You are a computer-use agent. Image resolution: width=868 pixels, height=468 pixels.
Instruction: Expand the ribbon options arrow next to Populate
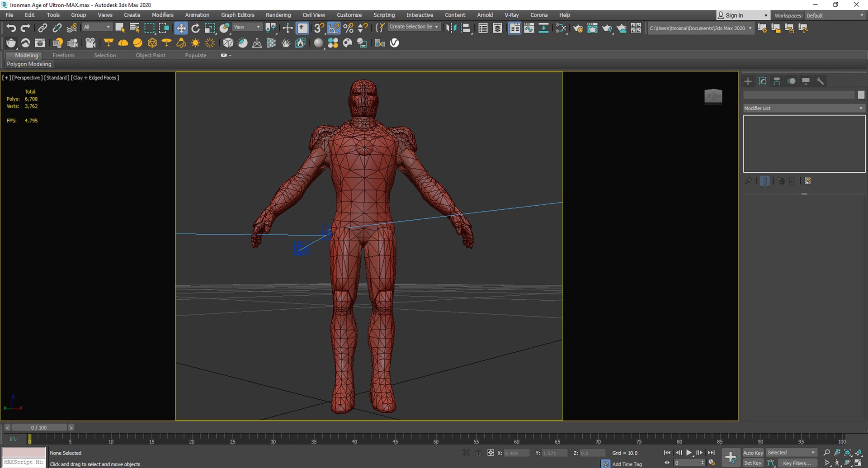click(226, 55)
